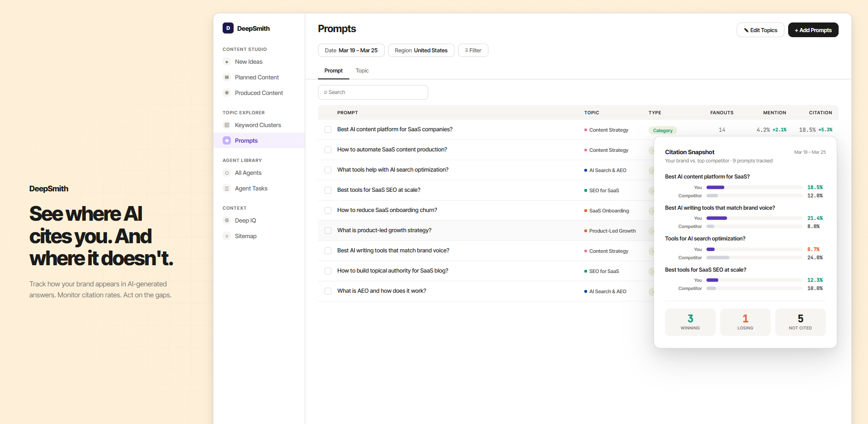Click the Produced Content icon
Screen dimensions: 868x424
coord(227,93)
